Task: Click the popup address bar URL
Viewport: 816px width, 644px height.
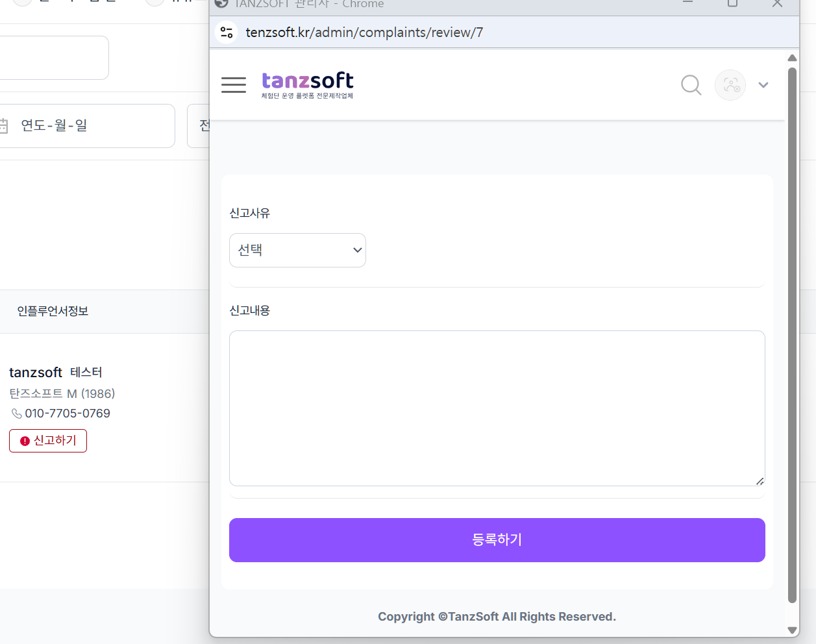Action: pyautogui.click(x=364, y=32)
